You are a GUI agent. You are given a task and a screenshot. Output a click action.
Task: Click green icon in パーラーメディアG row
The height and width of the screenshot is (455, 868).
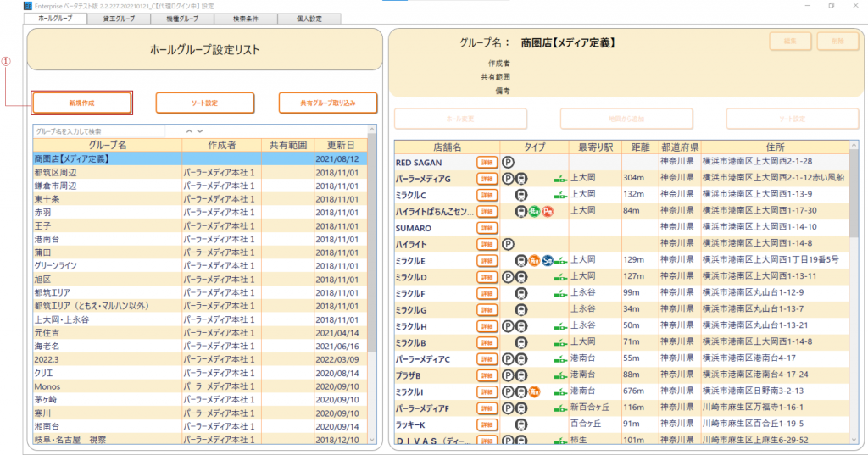[x=560, y=179]
